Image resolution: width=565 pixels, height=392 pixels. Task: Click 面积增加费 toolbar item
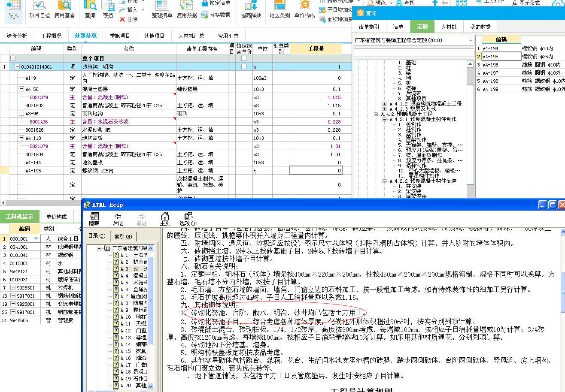pyautogui.click(x=336, y=19)
